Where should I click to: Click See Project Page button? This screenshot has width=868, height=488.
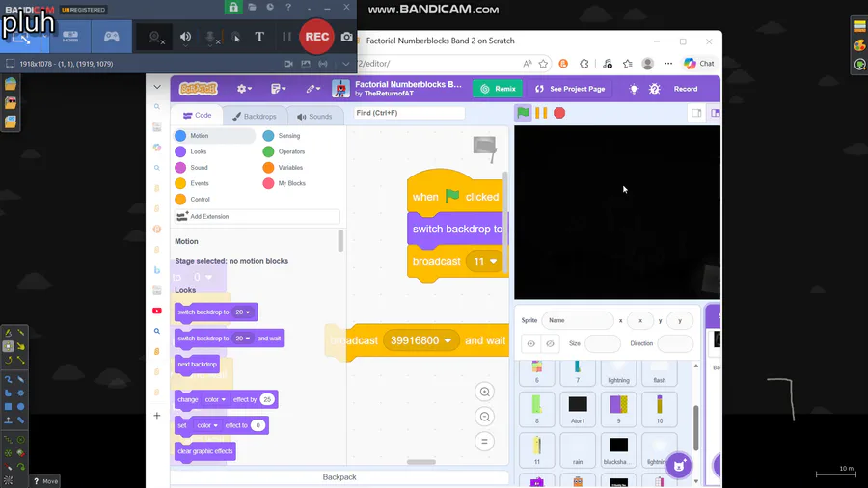coord(570,89)
